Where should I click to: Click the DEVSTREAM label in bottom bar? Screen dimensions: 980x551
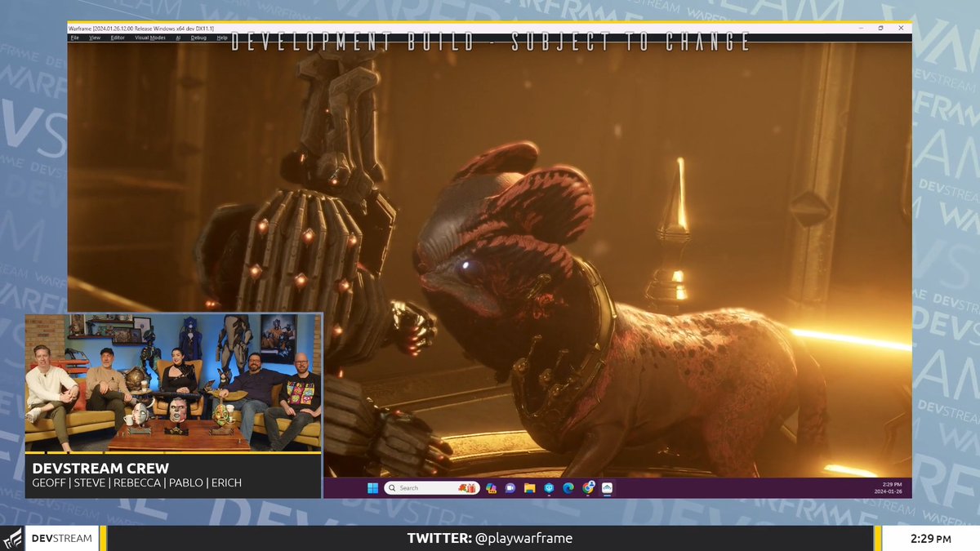(x=61, y=539)
